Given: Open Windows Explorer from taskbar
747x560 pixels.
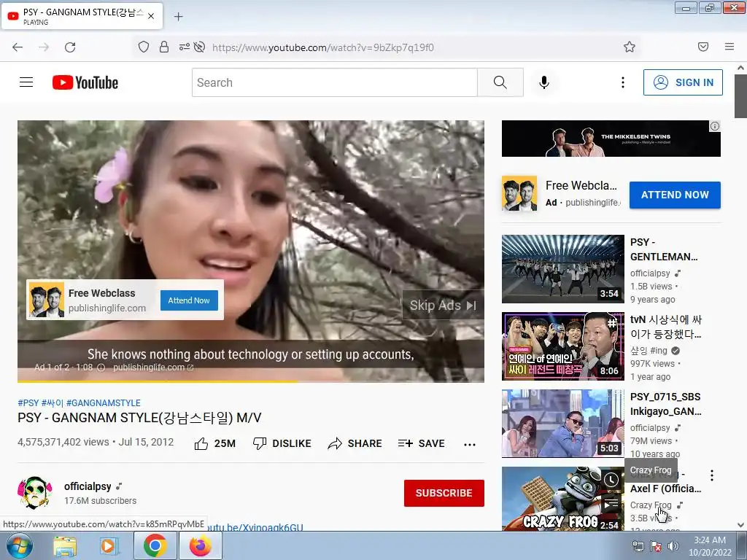Looking at the screenshot, I should (x=65, y=545).
